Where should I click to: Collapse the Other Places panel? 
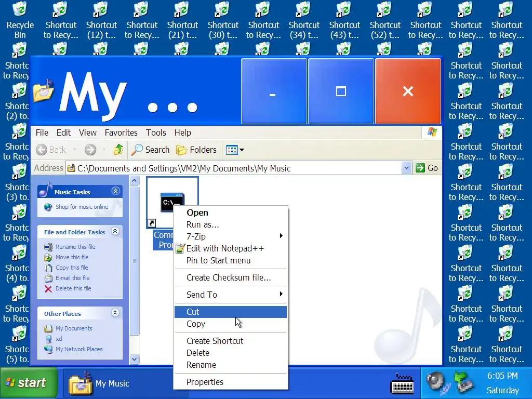(115, 313)
